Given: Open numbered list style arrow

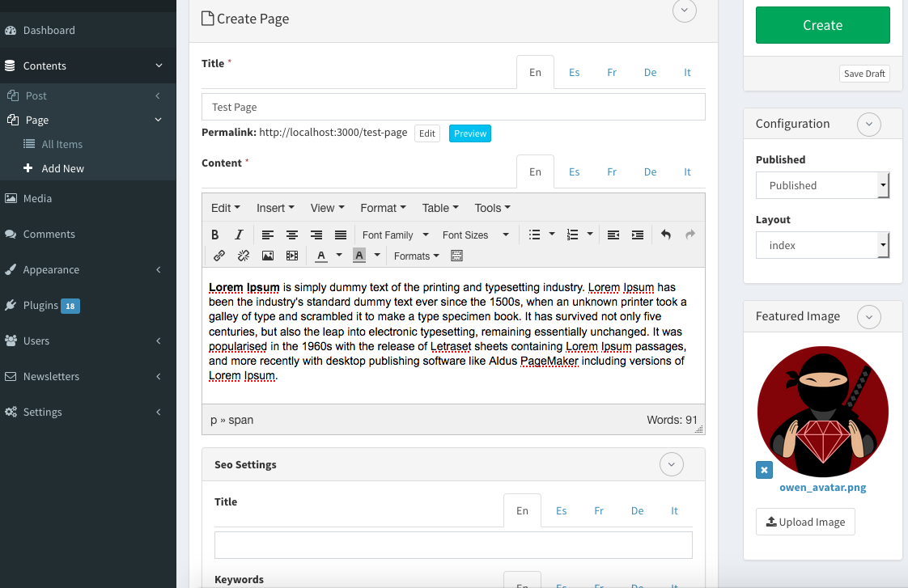Looking at the screenshot, I should coord(589,235).
